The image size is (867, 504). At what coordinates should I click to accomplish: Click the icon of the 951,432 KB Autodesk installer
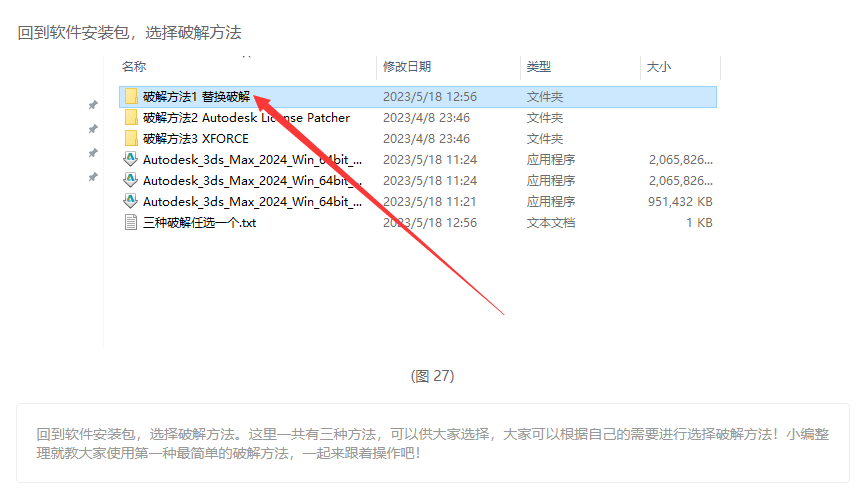130,202
